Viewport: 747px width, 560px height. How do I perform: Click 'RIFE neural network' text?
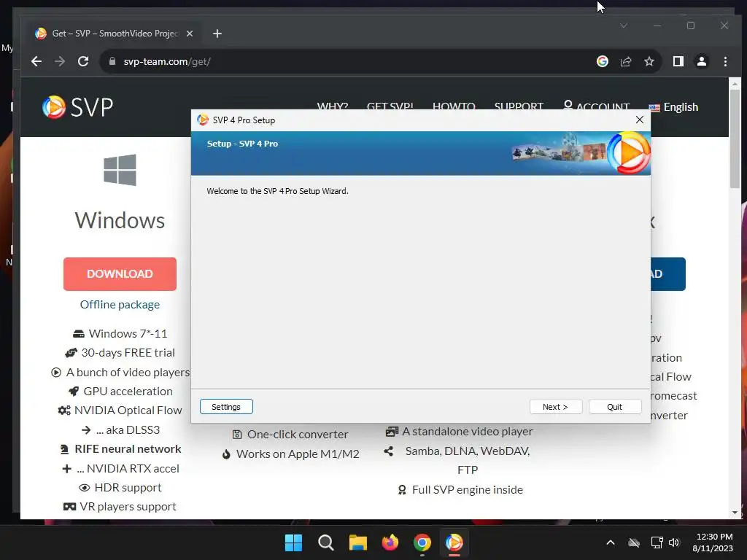(x=128, y=449)
